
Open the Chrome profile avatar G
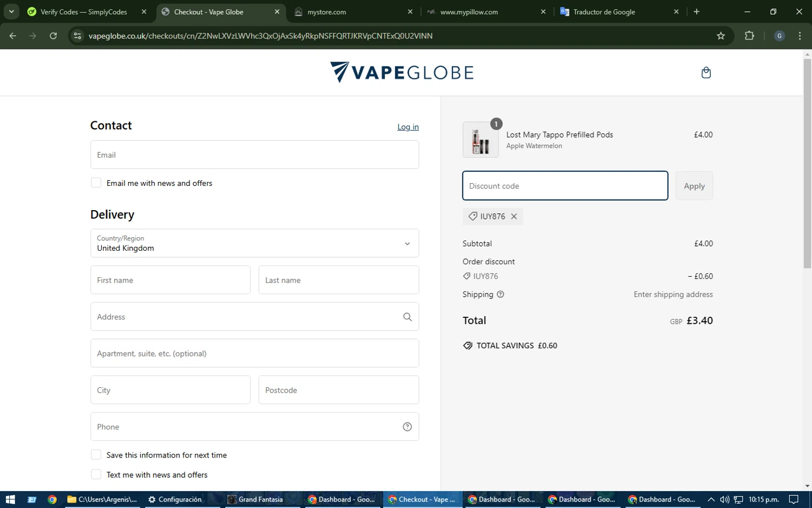coord(780,36)
